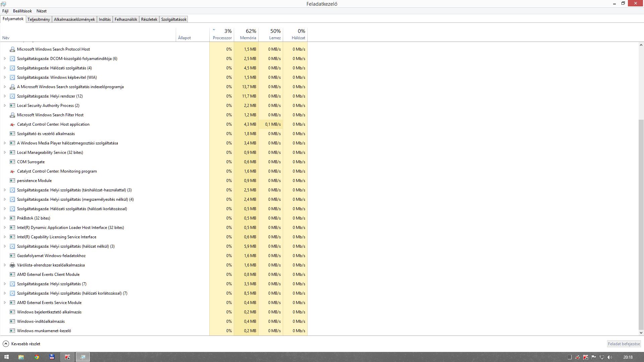Expand AMD External Events Service Module

[5, 303]
